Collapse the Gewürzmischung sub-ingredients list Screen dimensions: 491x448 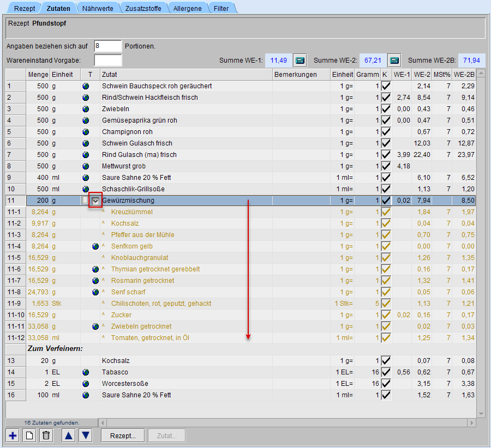95,201
